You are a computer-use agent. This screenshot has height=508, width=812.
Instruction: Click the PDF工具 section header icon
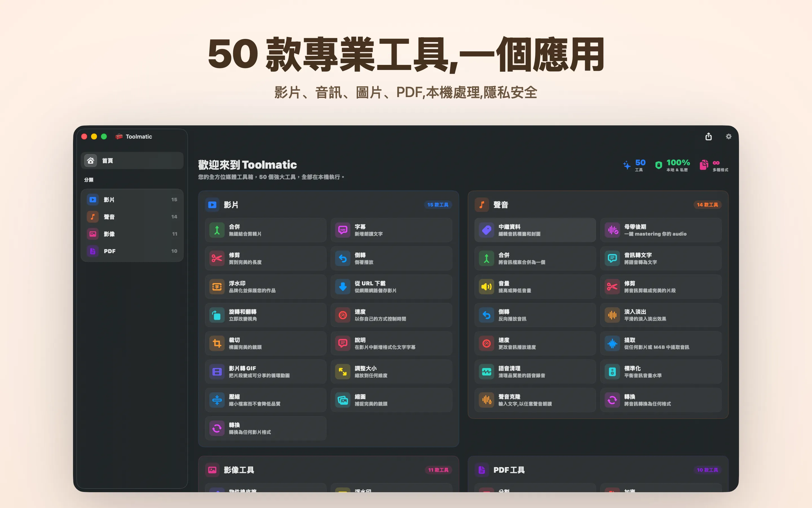click(x=482, y=470)
